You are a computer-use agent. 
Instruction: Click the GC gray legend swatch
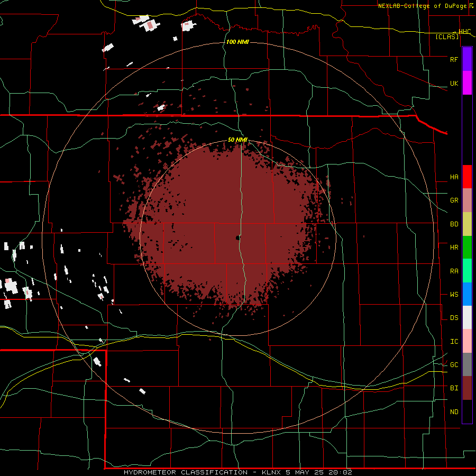[467, 364]
